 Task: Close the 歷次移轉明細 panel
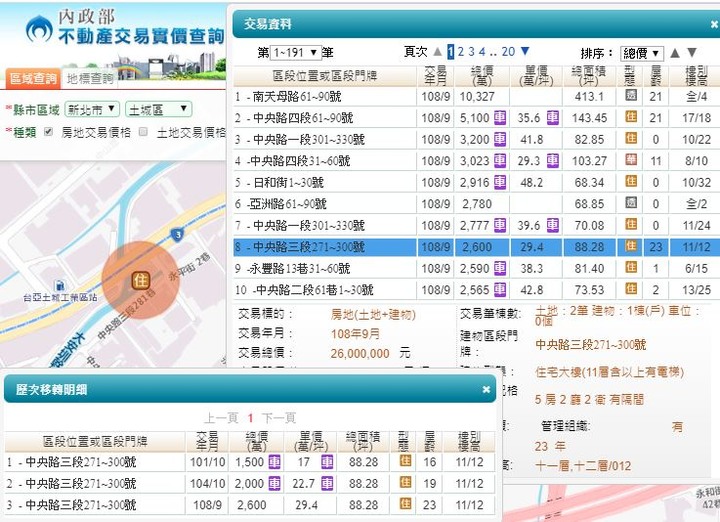click(486, 389)
